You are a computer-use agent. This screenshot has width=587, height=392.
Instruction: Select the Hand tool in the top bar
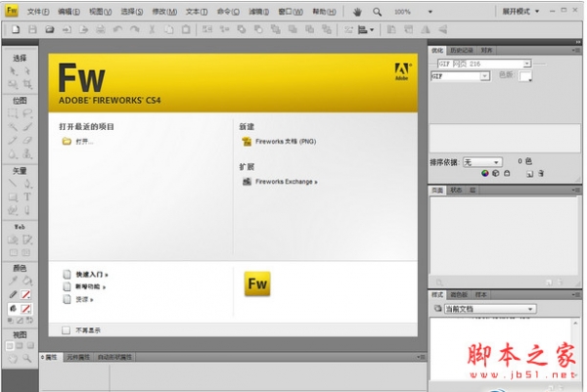(357, 12)
